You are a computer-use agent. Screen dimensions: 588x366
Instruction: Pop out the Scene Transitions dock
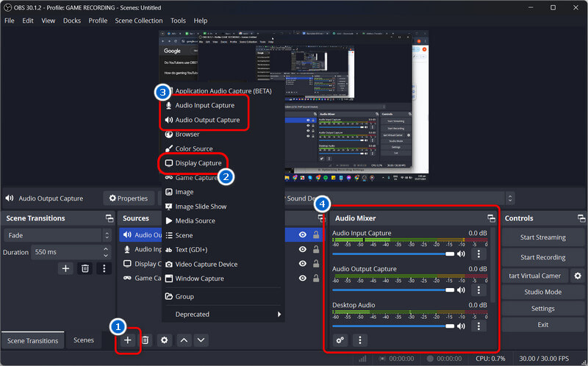(x=109, y=218)
